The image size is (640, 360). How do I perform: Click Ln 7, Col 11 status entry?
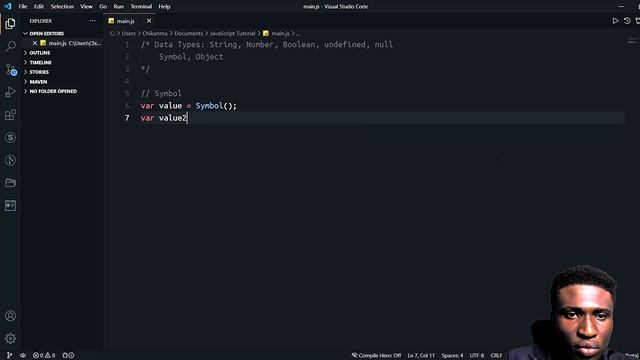pos(421,356)
